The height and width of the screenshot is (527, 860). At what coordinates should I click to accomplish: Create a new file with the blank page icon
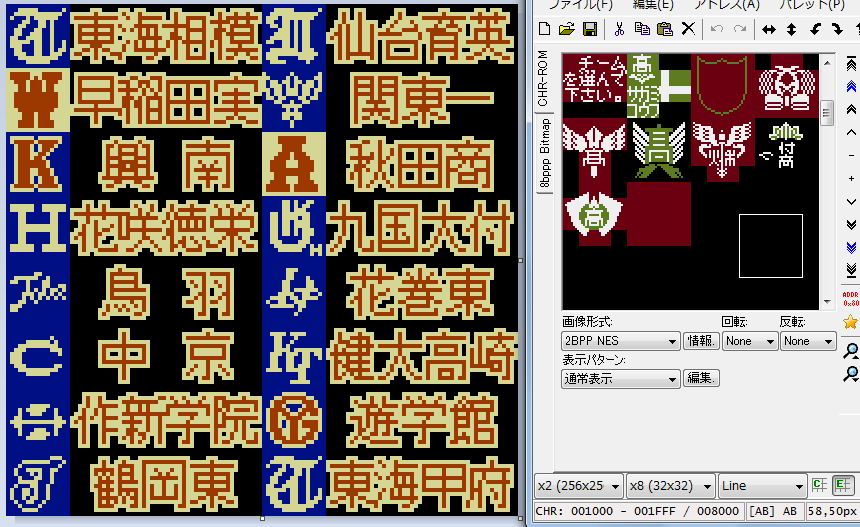click(x=544, y=29)
